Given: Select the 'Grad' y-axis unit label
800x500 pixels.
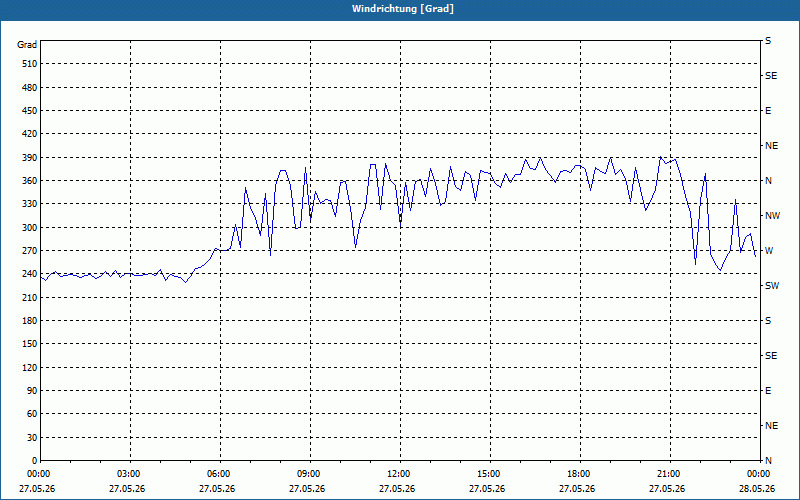Looking at the screenshot, I should pyautogui.click(x=27, y=45).
